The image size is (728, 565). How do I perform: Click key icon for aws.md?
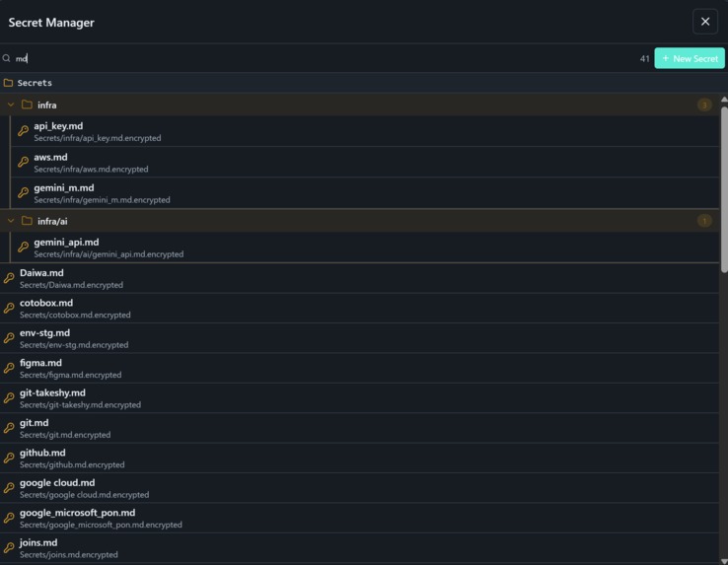[x=23, y=162]
